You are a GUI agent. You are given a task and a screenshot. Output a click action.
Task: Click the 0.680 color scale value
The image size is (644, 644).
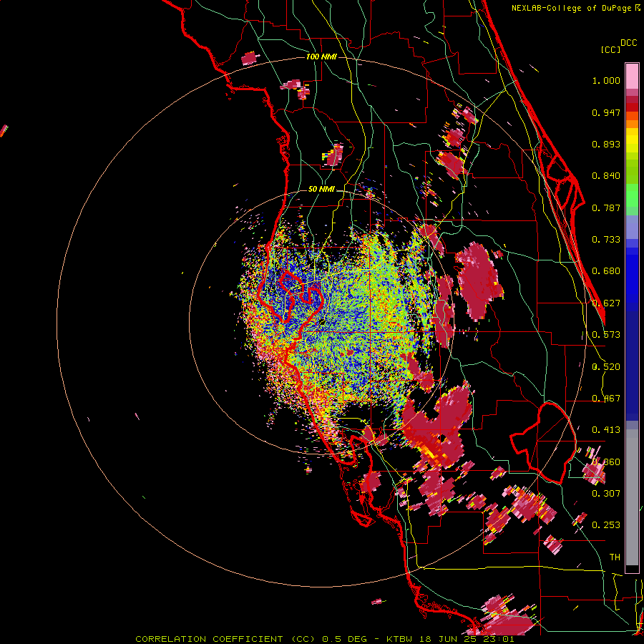tap(606, 271)
